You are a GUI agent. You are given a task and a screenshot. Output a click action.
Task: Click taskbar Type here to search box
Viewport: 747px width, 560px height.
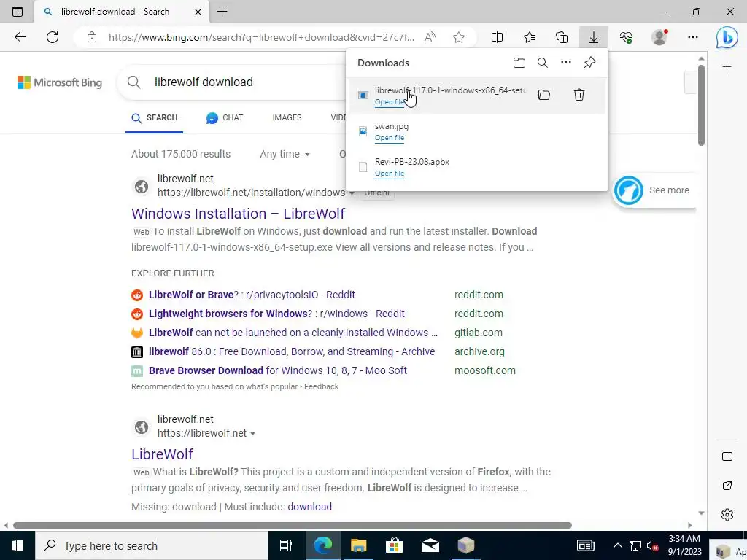[x=152, y=545]
